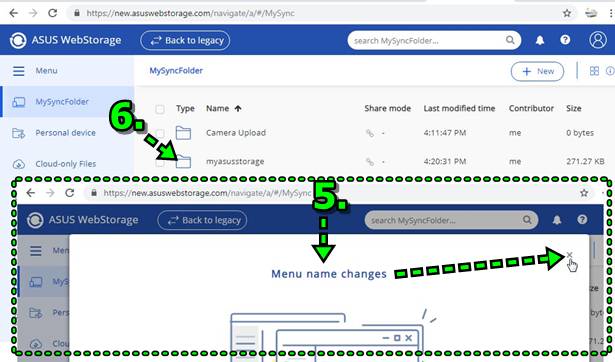The image size is (615, 362).
Task: Switch to grid view layout icon
Action: click(594, 71)
